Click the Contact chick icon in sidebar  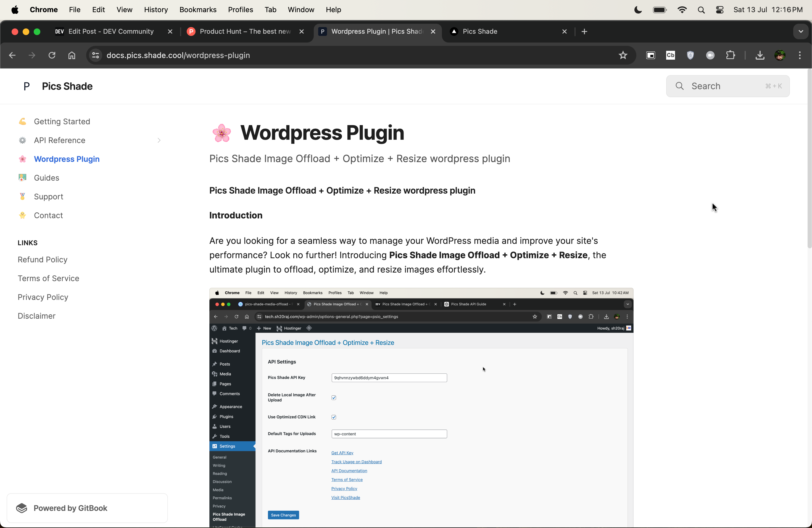(x=23, y=215)
